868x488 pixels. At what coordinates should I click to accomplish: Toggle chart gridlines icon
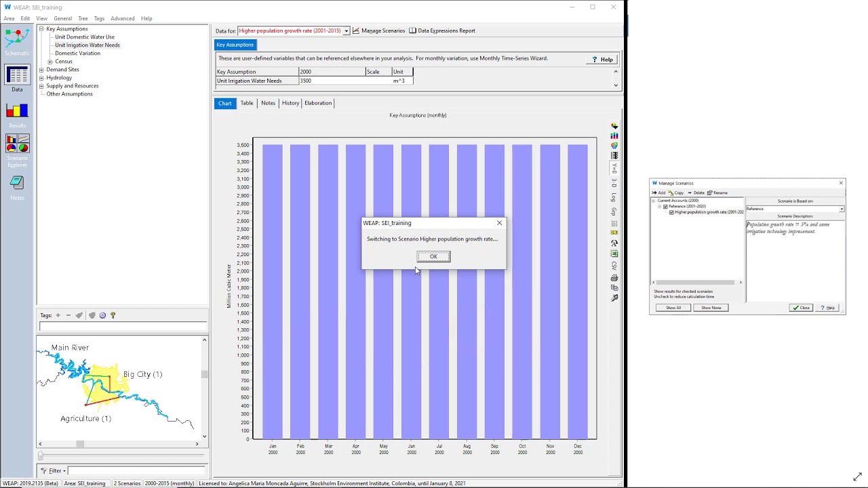tap(614, 224)
